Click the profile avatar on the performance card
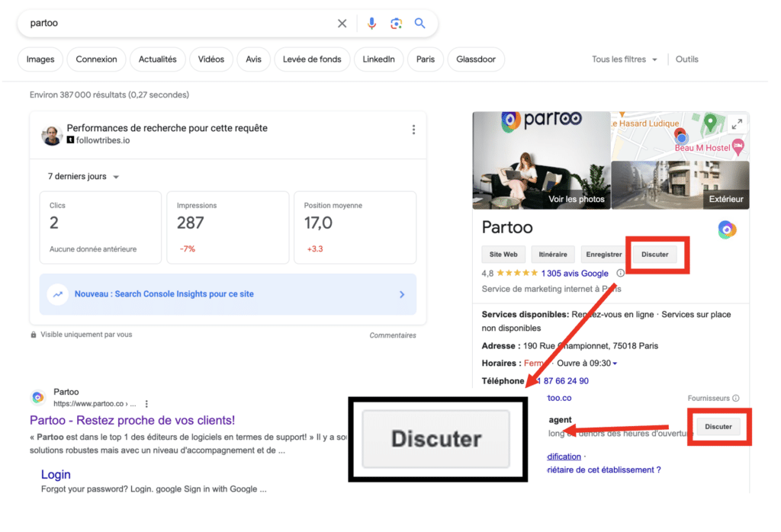Screen dimensions: 781x532 tap(52, 135)
